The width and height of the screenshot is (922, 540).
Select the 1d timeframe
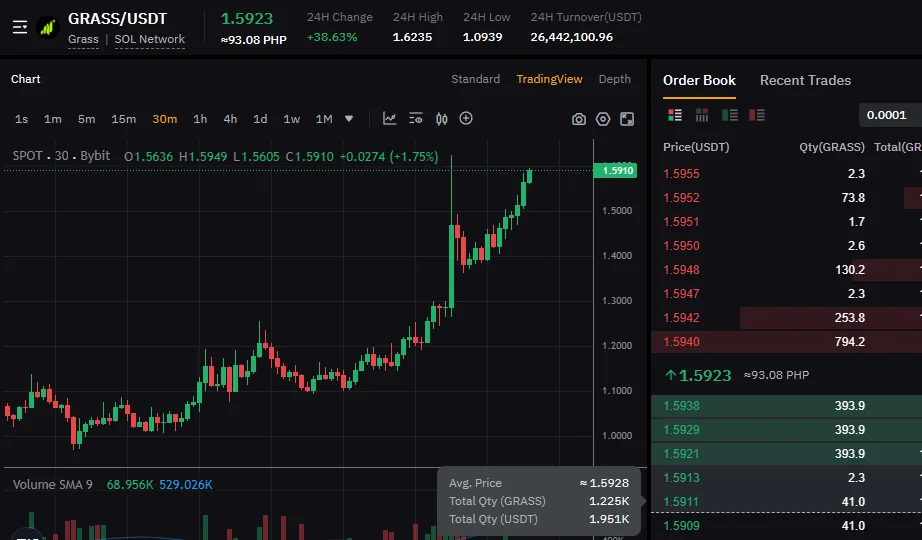[260, 119]
